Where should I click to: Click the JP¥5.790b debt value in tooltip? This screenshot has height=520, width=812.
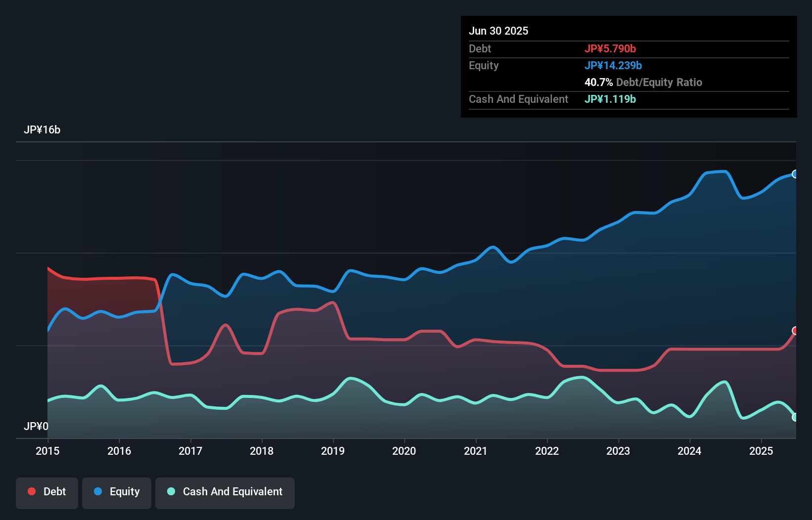pyautogui.click(x=610, y=48)
